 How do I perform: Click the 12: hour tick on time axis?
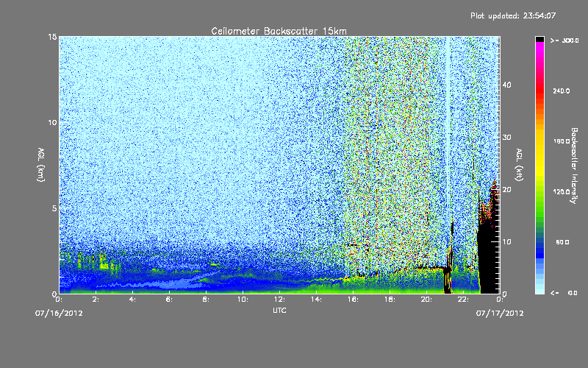[280, 300]
